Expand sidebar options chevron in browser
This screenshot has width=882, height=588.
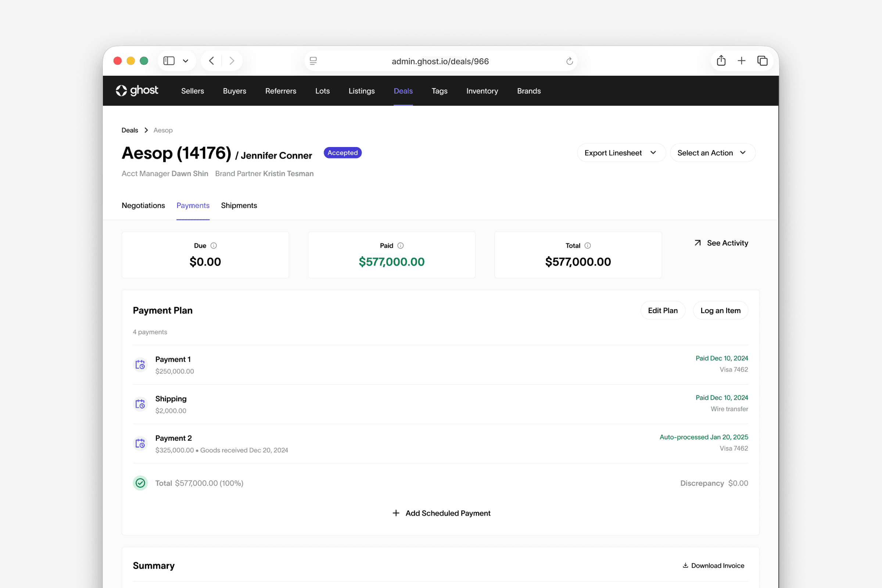click(186, 61)
